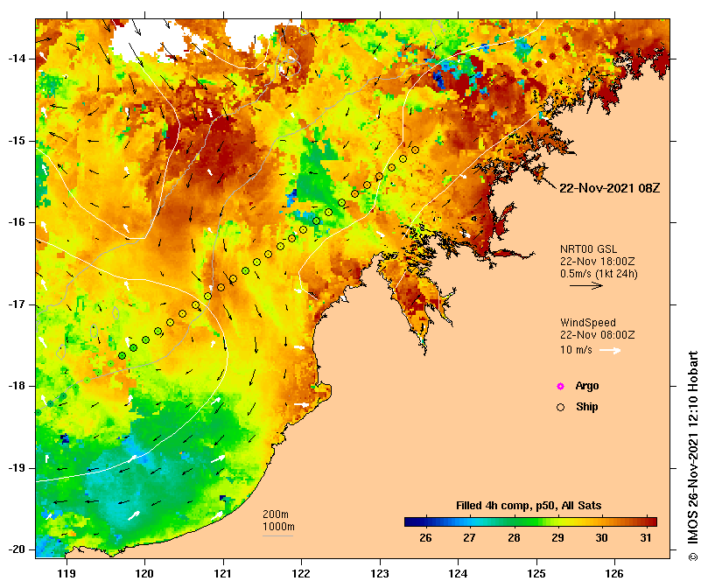Click longitude axis label 122
708x588 pixels.
pos(301,574)
